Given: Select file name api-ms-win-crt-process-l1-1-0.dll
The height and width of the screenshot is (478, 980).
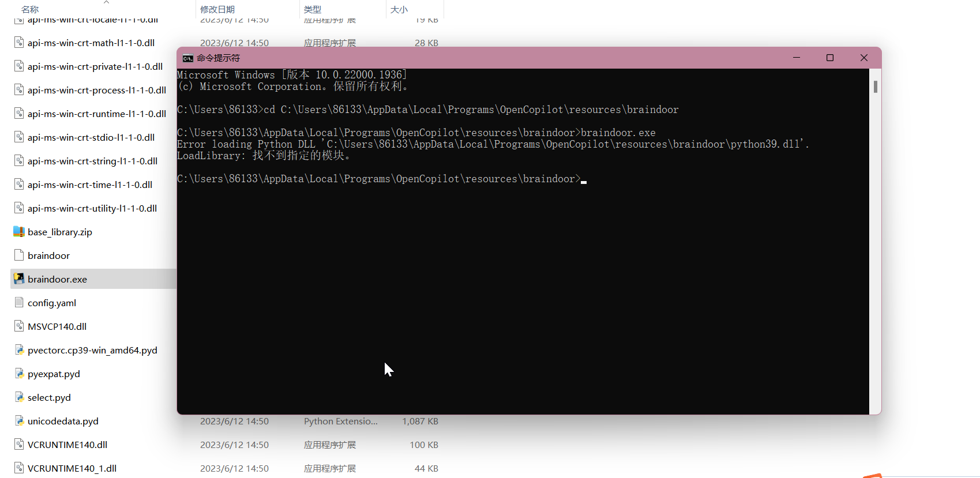Looking at the screenshot, I should click(97, 90).
